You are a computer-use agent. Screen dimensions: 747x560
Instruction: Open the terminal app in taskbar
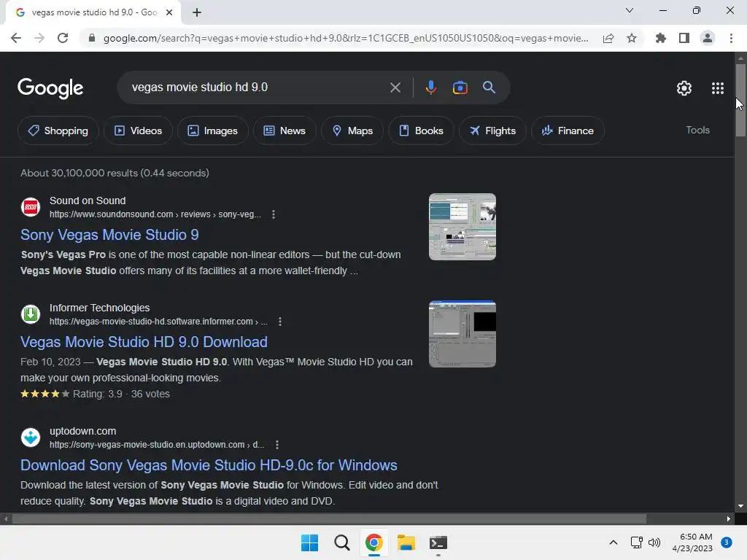click(438, 542)
